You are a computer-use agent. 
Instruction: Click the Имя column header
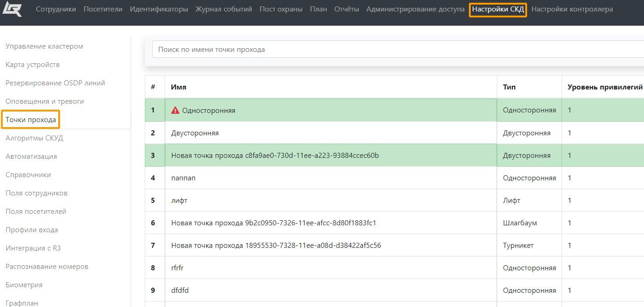pos(179,87)
